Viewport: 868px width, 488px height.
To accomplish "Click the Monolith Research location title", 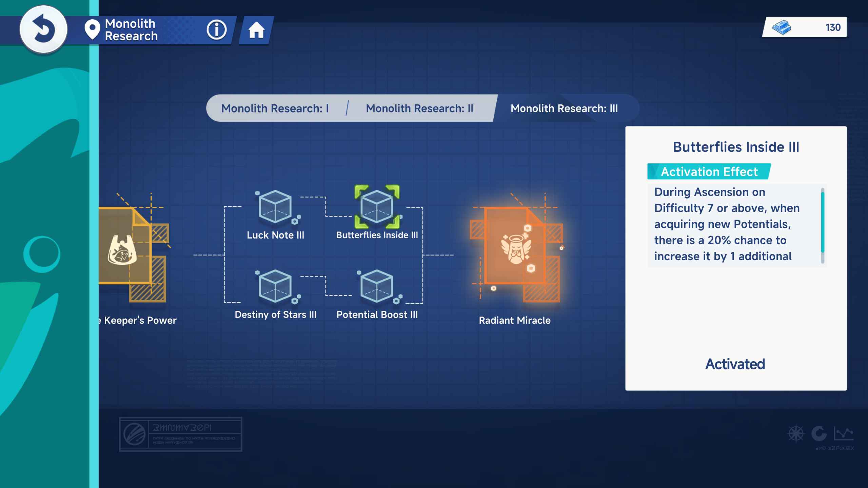I will pyautogui.click(x=131, y=30).
